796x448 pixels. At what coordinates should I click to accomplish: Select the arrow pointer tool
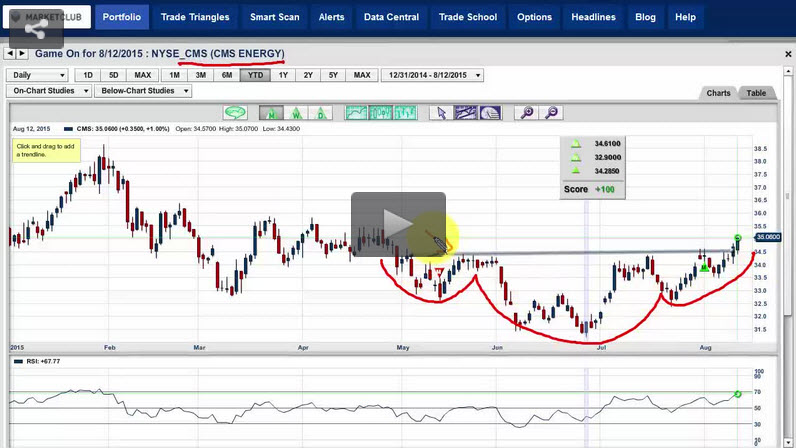click(x=439, y=113)
